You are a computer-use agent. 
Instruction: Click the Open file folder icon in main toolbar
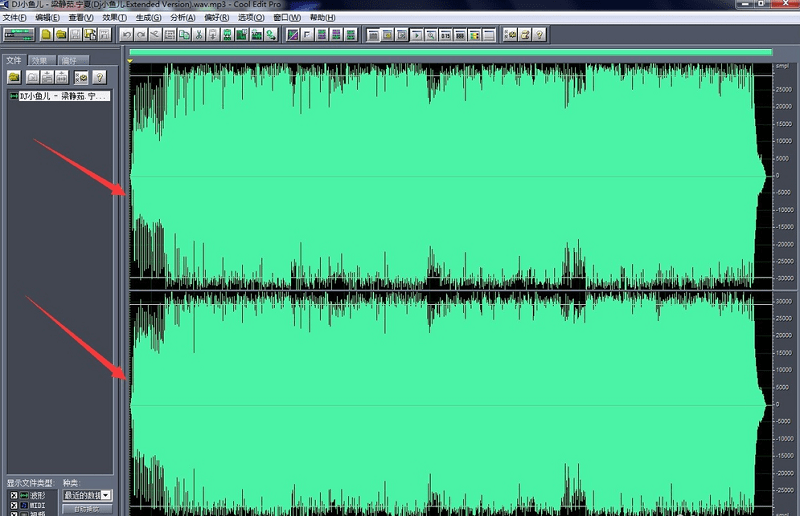(61, 35)
